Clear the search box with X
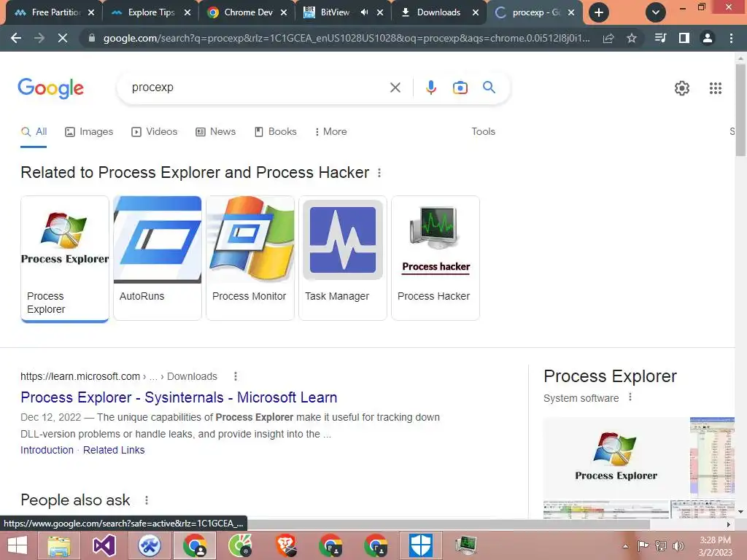Screen dimensions: 747x560 pyautogui.click(x=395, y=87)
